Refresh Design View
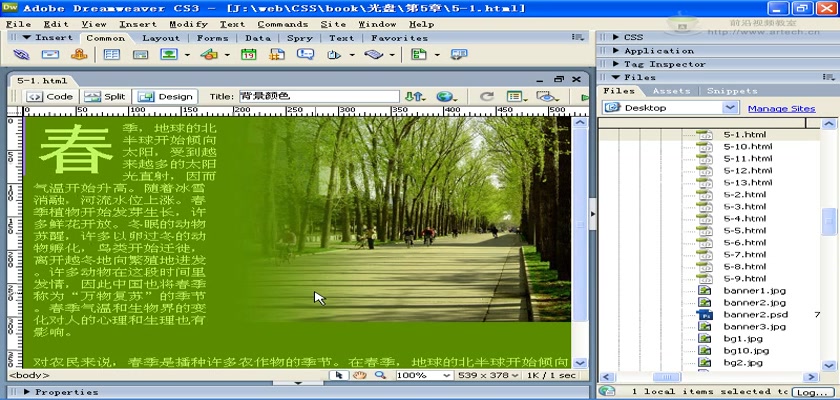The image size is (840, 400). 486,97
